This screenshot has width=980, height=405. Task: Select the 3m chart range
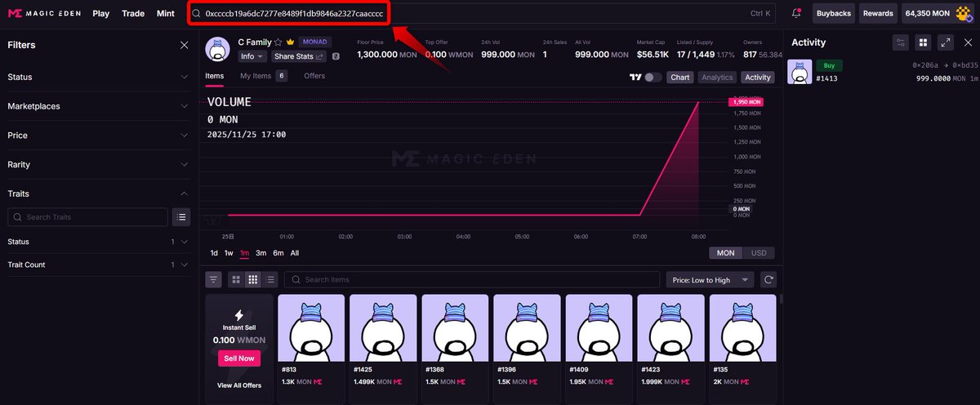[261, 253]
